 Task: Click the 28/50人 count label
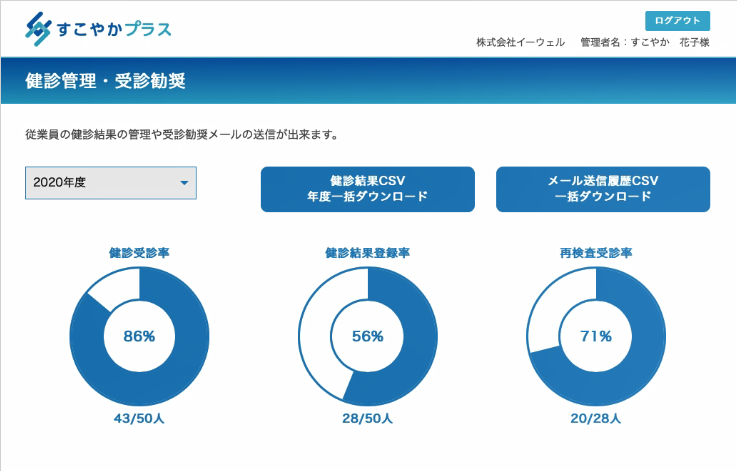368,418
